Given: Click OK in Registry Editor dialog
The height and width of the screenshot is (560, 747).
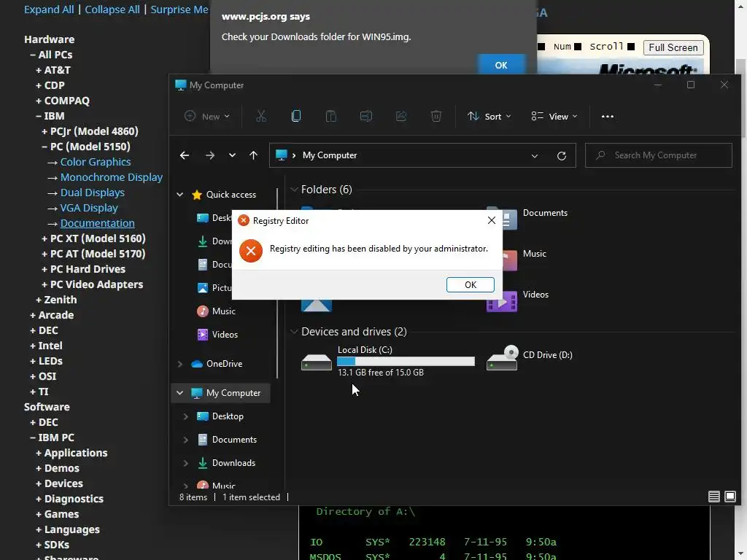Looking at the screenshot, I should [471, 285].
